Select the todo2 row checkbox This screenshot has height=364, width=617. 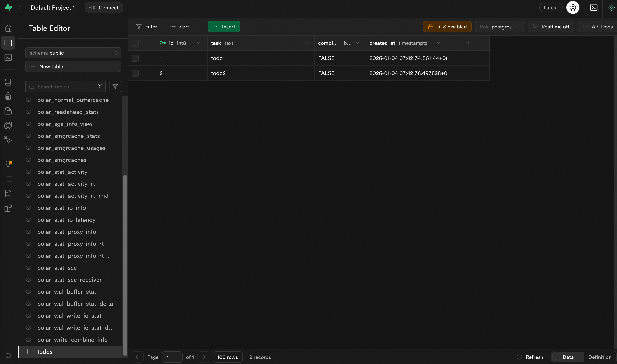[x=135, y=73]
